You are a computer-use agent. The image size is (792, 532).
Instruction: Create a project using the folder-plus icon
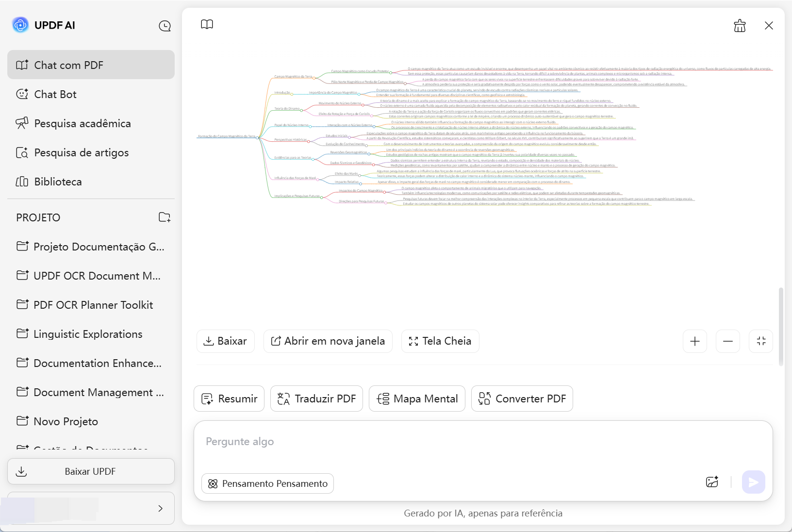[165, 217]
